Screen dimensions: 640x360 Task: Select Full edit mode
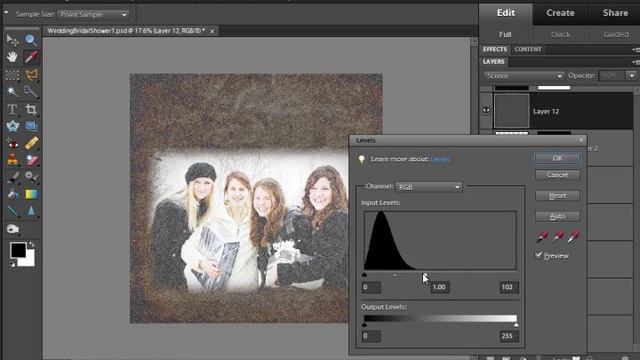[505, 35]
